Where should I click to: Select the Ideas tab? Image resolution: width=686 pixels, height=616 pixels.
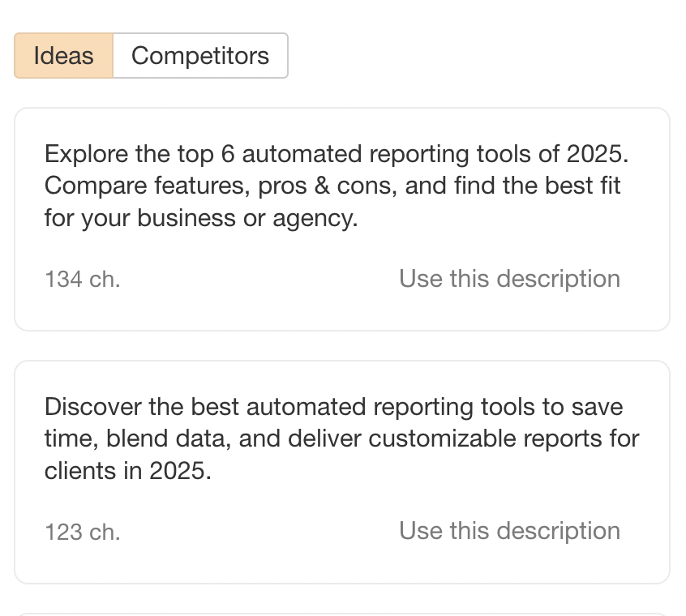click(x=62, y=55)
